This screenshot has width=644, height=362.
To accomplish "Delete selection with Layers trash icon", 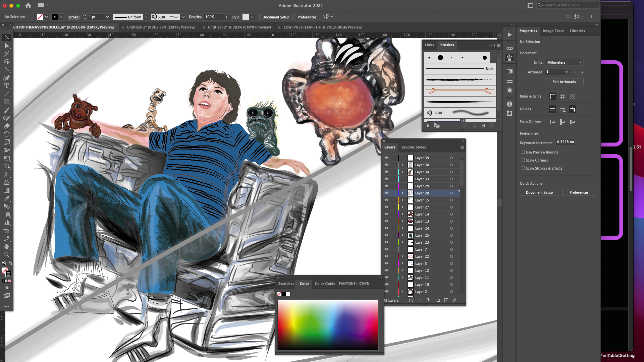I will tap(454, 300).
